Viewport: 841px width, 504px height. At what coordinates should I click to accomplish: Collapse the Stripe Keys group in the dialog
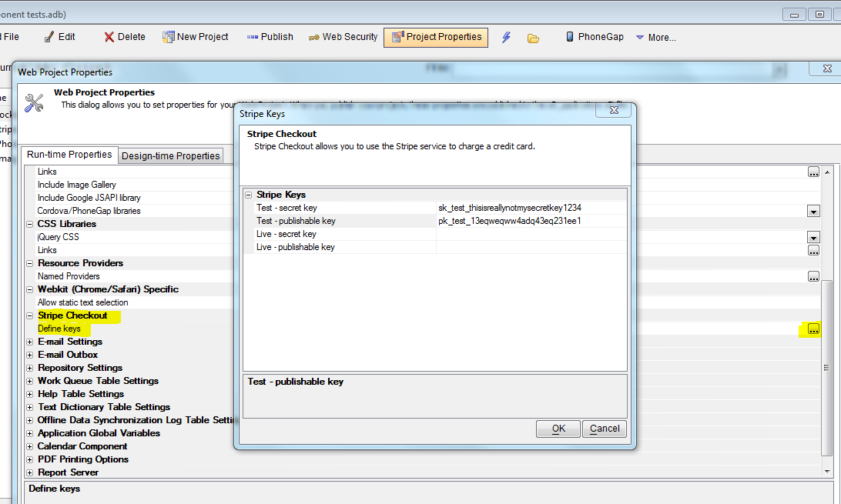click(249, 195)
